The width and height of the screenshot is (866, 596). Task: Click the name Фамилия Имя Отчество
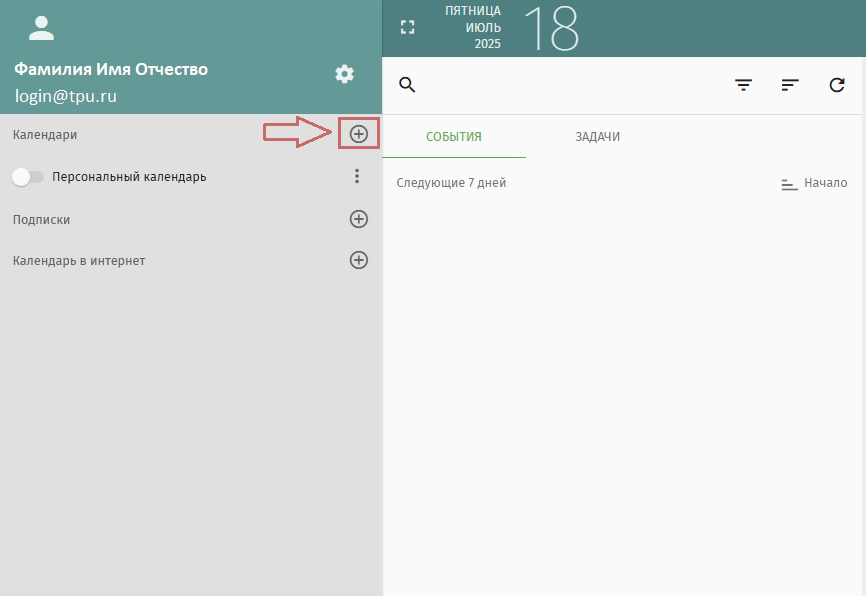click(x=111, y=70)
